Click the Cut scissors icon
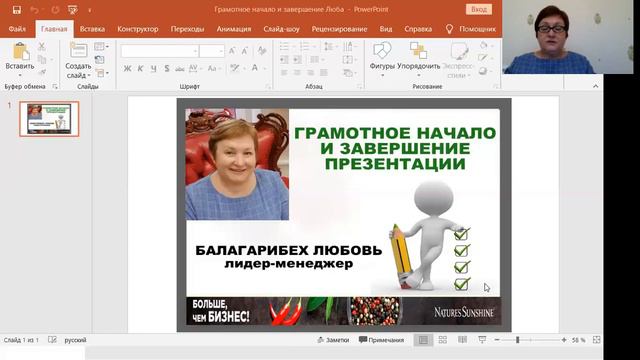Image resolution: width=640 pixels, height=360 pixels. coord(42,47)
